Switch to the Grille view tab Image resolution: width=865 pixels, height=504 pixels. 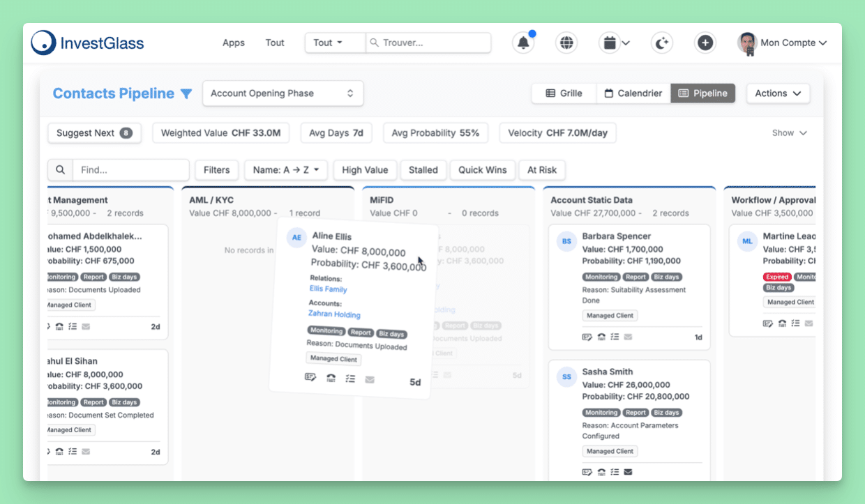click(564, 93)
